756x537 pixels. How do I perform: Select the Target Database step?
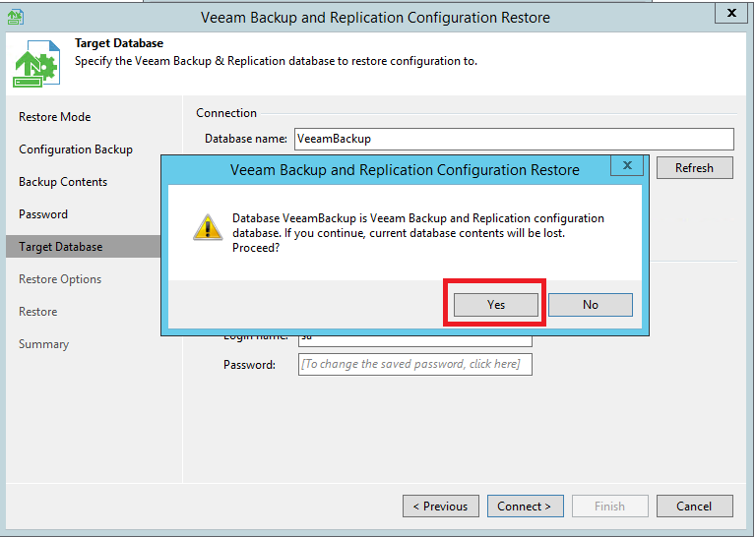point(83,247)
